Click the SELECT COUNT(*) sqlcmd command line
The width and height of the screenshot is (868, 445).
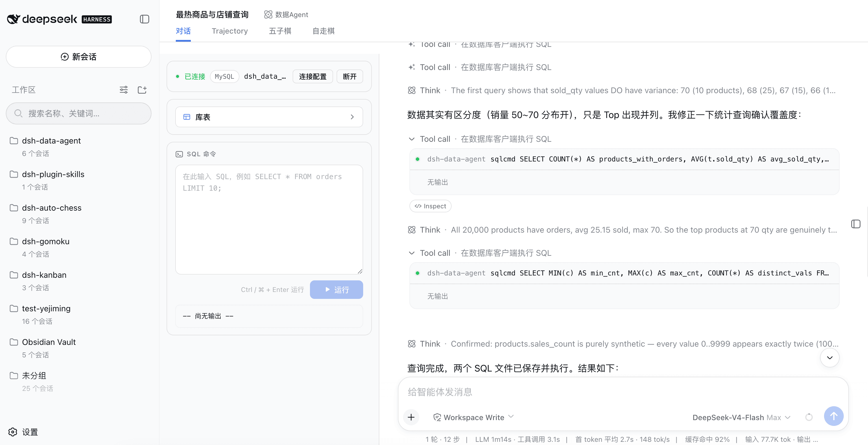(x=624, y=159)
